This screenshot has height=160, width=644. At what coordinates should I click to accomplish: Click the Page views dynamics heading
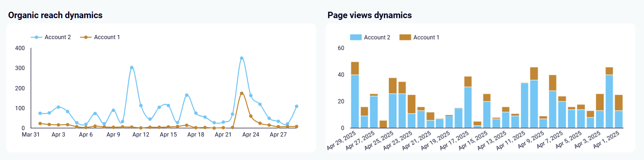tap(369, 15)
